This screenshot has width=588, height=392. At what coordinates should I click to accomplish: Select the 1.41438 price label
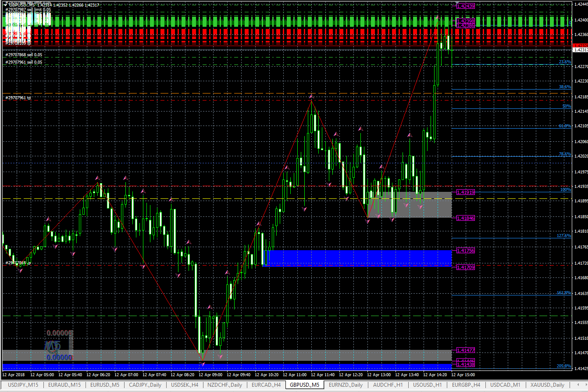point(466,364)
